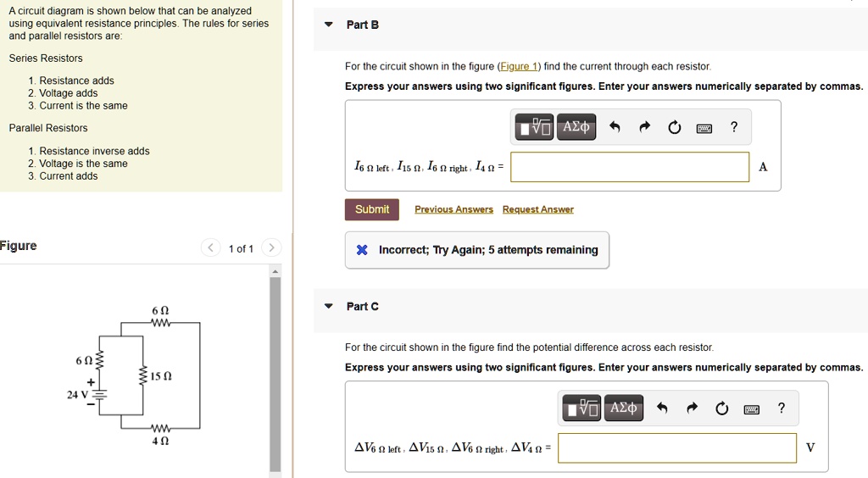Image resolution: width=868 pixels, height=478 pixels.
Task: Open Greek symbols palette in Part C
Action: (x=624, y=409)
